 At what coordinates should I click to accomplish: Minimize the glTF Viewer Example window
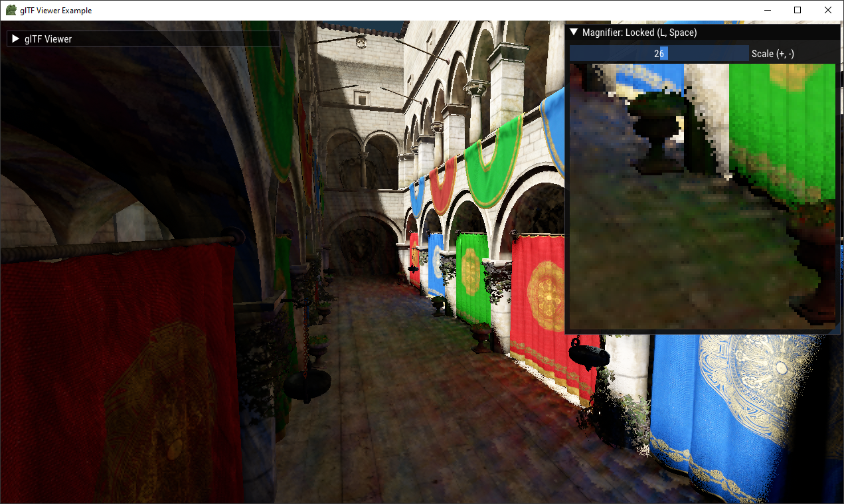pyautogui.click(x=768, y=10)
